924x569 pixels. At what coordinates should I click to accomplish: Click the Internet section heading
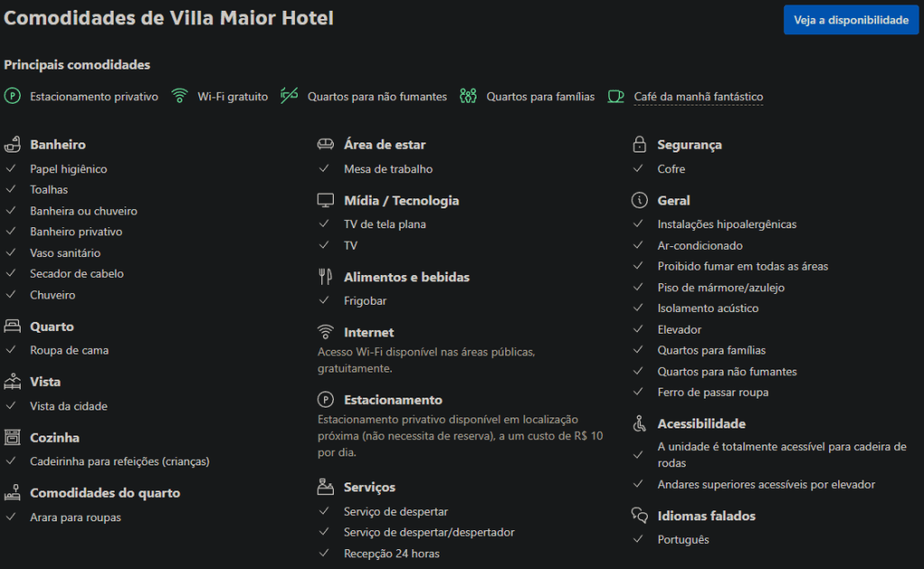click(x=368, y=333)
